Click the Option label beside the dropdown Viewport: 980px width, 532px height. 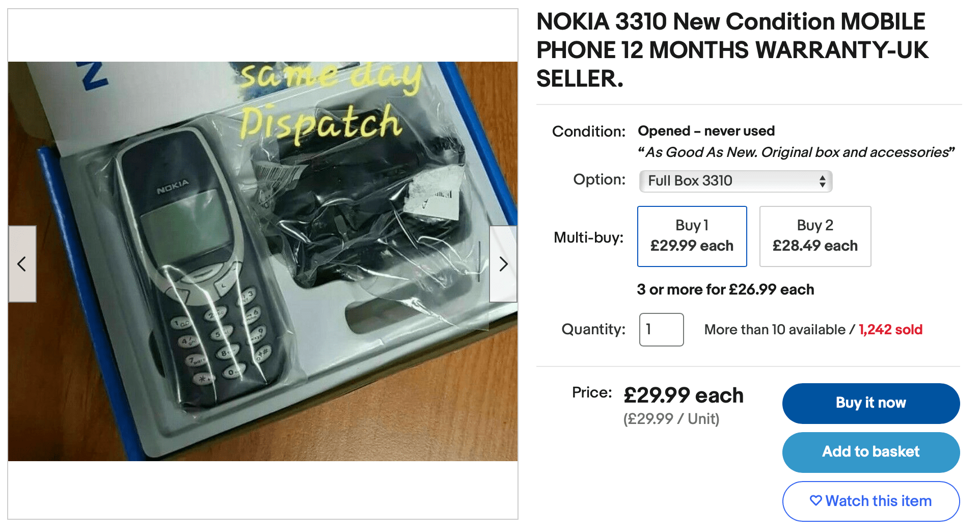click(599, 179)
